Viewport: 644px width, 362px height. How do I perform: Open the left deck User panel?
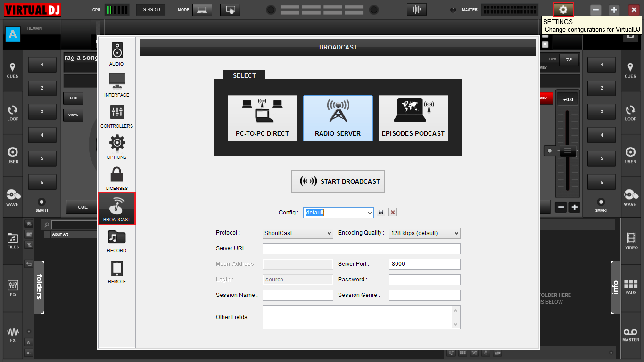click(12, 156)
